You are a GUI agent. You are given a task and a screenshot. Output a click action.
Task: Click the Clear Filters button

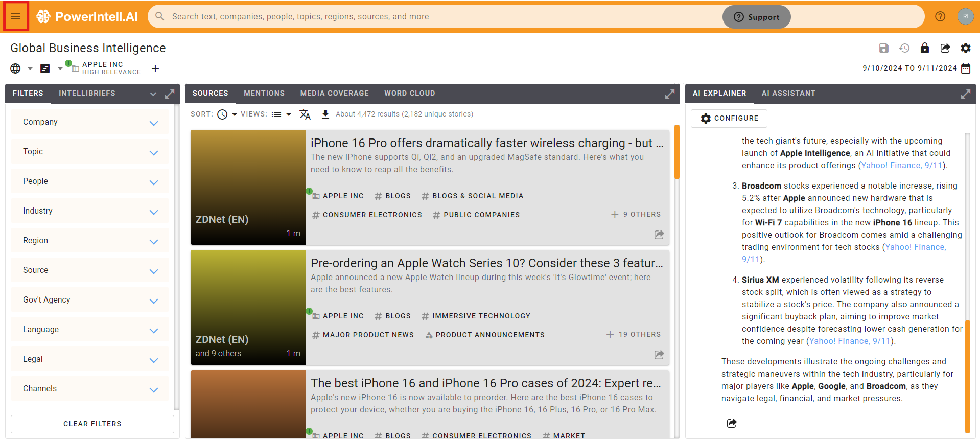click(x=92, y=424)
